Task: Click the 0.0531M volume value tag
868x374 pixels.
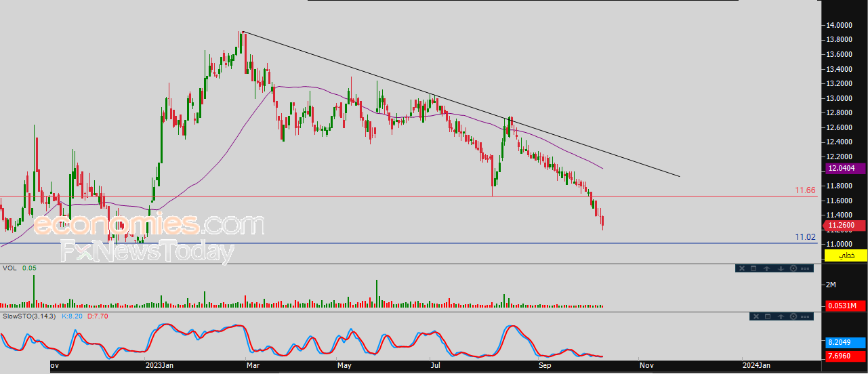Action: point(845,306)
